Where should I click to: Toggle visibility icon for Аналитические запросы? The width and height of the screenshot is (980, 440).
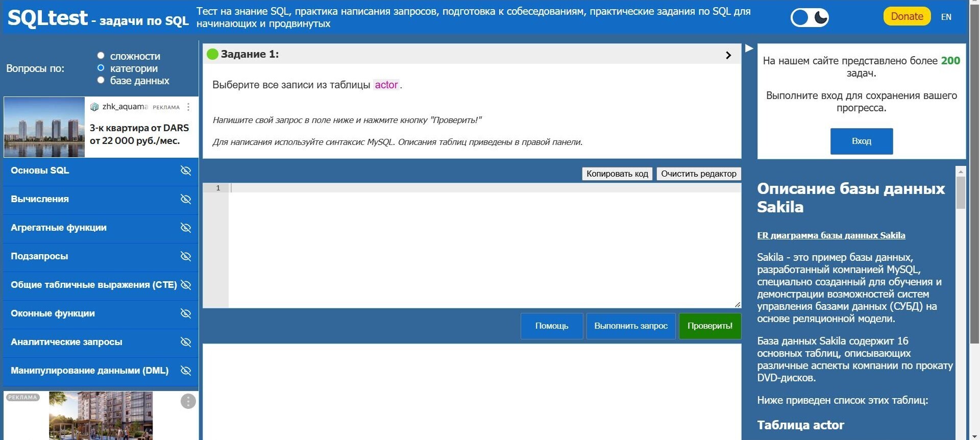point(186,342)
